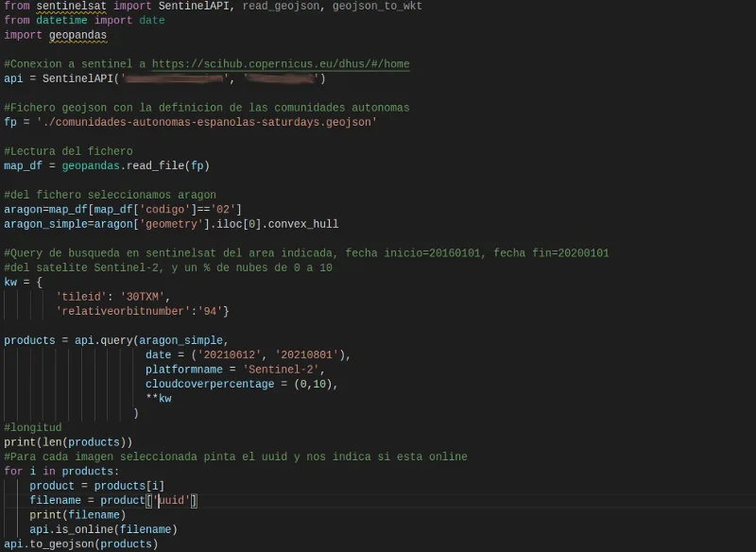
Task: Click the start date string '20210612'
Action: (x=229, y=354)
